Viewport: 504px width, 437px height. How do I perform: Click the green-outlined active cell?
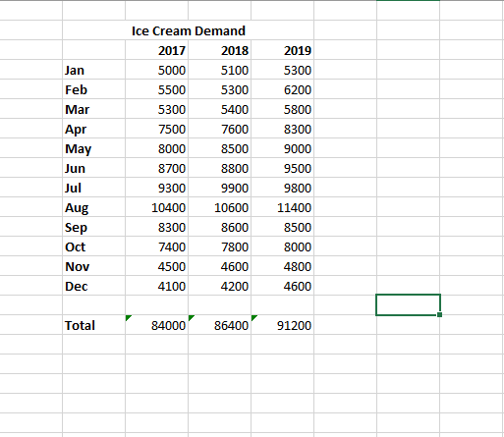pyautogui.click(x=408, y=304)
